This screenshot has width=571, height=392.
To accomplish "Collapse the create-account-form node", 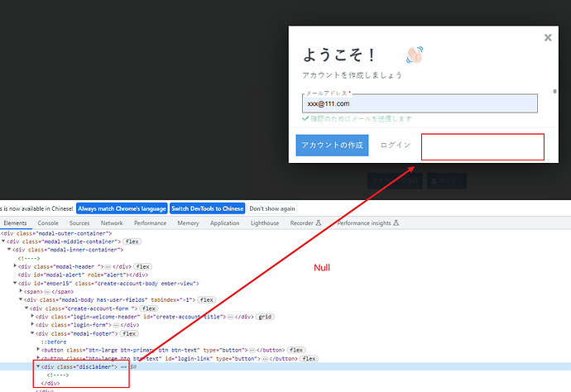I will pyautogui.click(x=26, y=308).
